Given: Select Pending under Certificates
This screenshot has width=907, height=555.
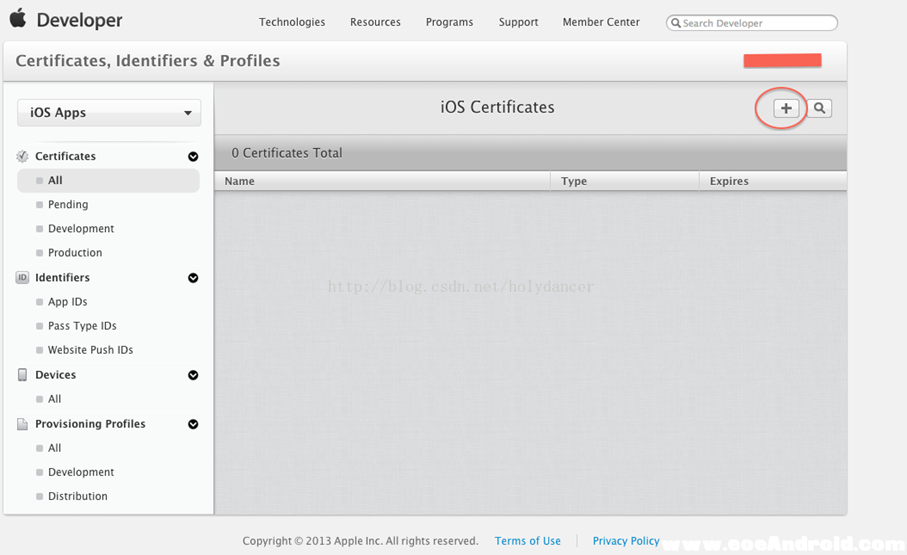Looking at the screenshot, I should coord(68,205).
